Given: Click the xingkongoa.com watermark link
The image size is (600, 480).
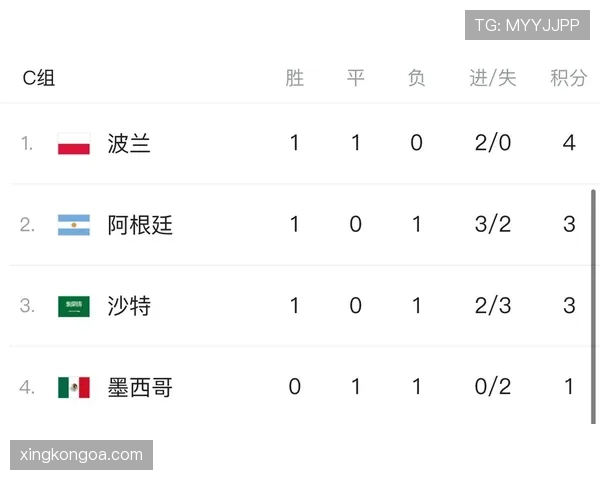Looking at the screenshot, I should click(x=82, y=455).
